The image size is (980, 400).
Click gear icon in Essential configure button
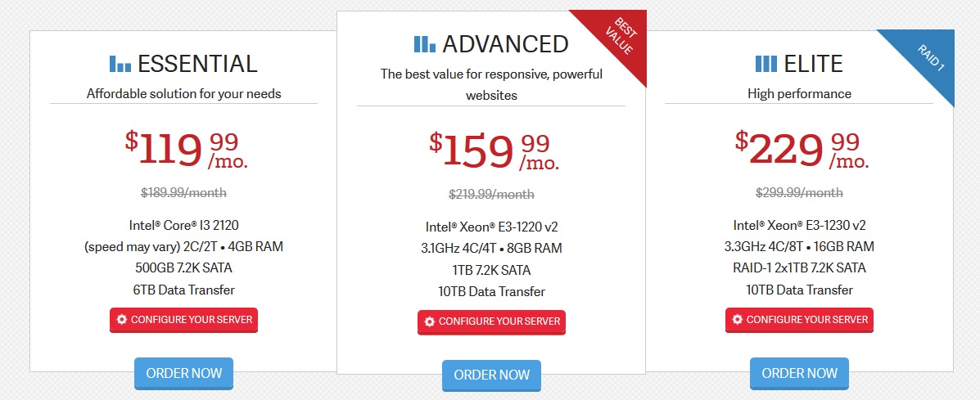122,319
